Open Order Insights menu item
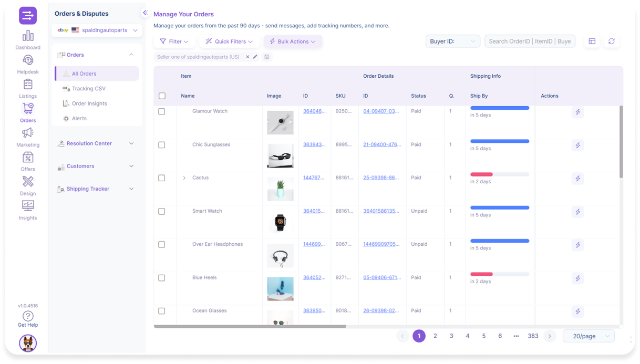Screen dimensions: 640x364 [89, 103]
